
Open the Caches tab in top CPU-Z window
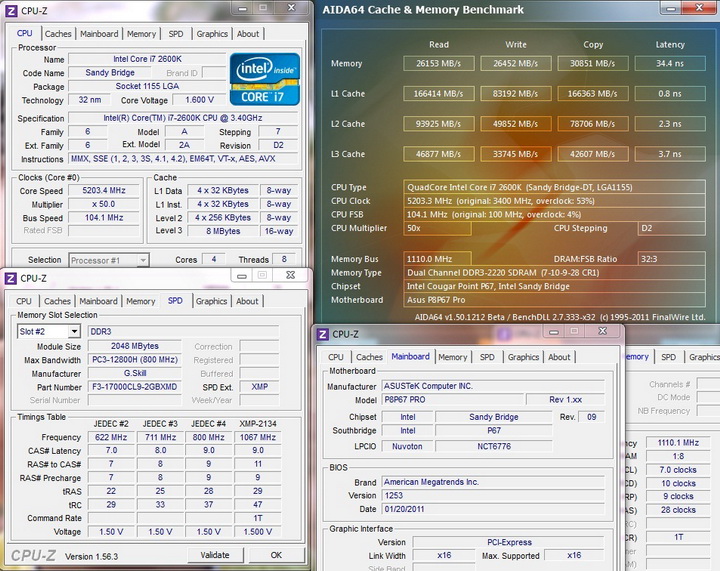pyautogui.click(x=58, y=34)
